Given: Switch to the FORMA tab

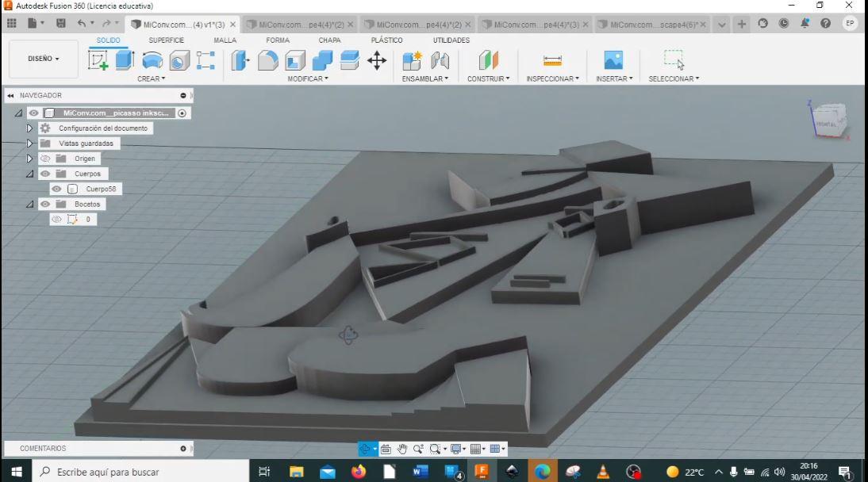Looking at the screenshot, I should (x=278, y=40).
